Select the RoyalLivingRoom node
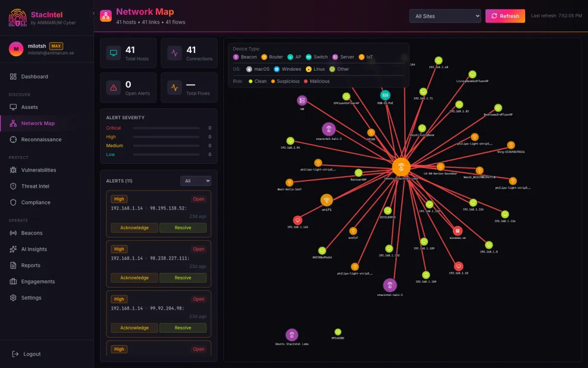The image size is (588, 368). [422, 128]
